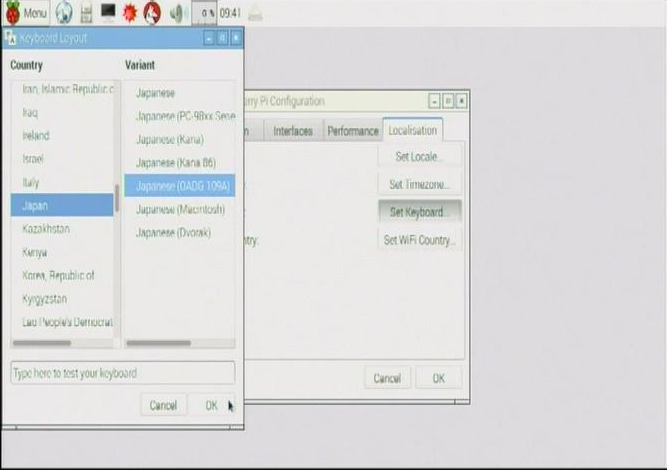Maximize the Keyboard Layout window
Viewport: 667px width, 470px height.
pyautogui.click(x=222, y=39)
